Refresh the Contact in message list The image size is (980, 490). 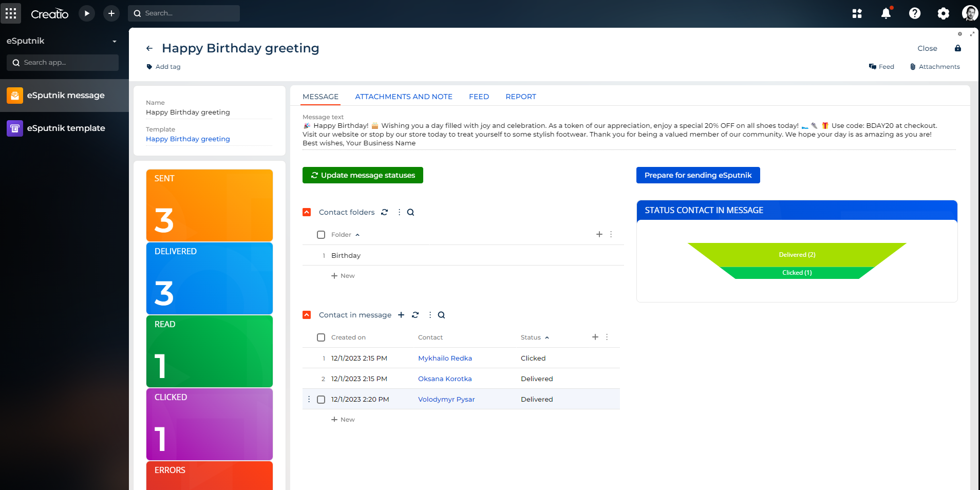click(x=416, y=315)
